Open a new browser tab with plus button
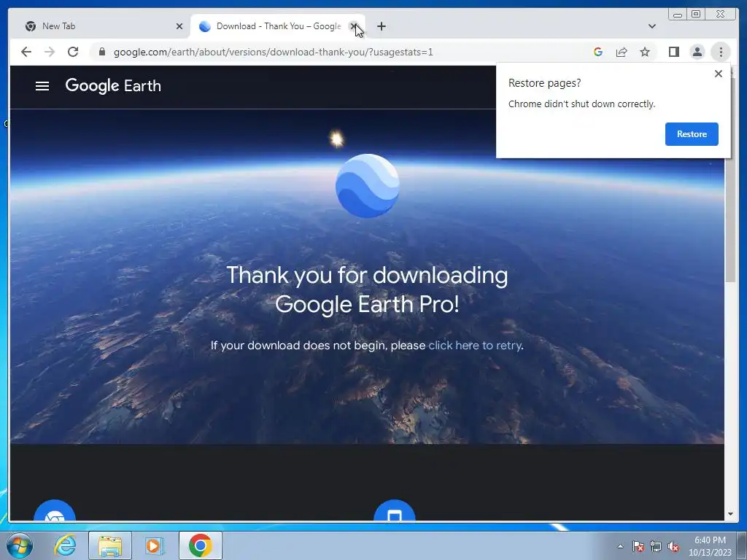Screen dimensions: 747x560 coord(381,26)
